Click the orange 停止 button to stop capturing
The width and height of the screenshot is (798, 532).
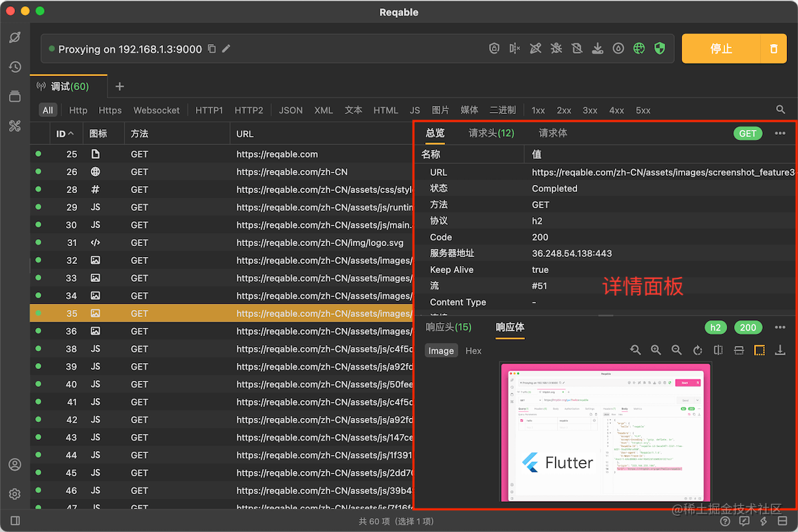pos(722,48)
